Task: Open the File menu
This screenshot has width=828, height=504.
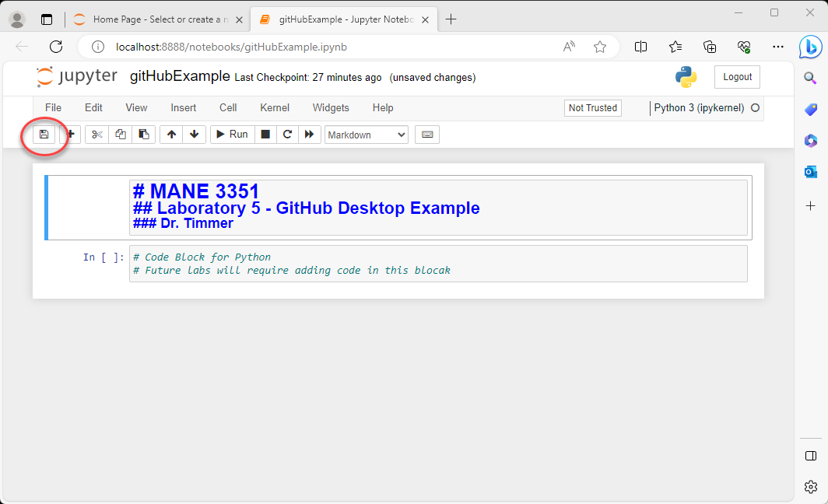Action: (x=53, y=108)
